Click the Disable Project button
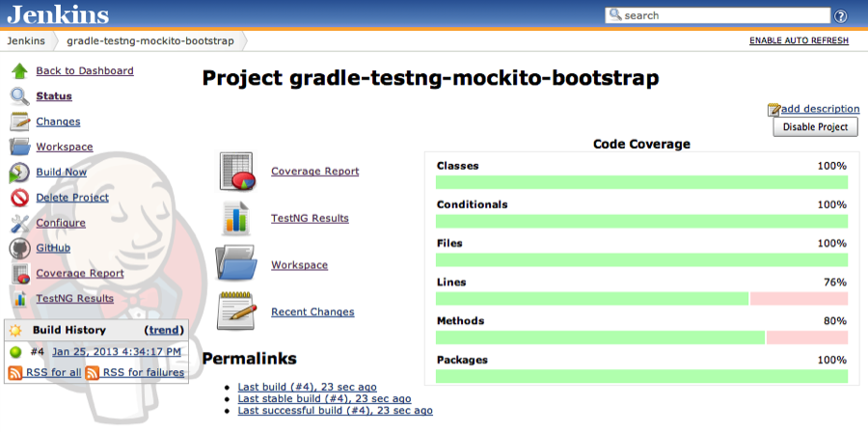Screen dimensions: 868x432 point(815,126)
